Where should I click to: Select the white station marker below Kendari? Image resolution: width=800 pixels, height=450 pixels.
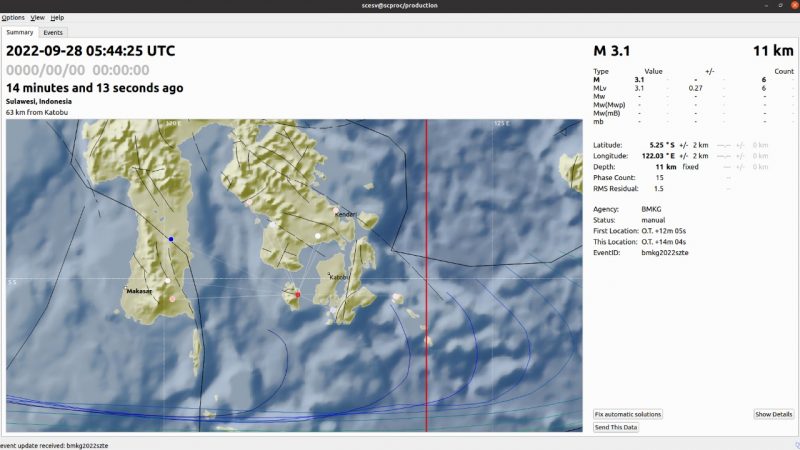tap(318, 236)
